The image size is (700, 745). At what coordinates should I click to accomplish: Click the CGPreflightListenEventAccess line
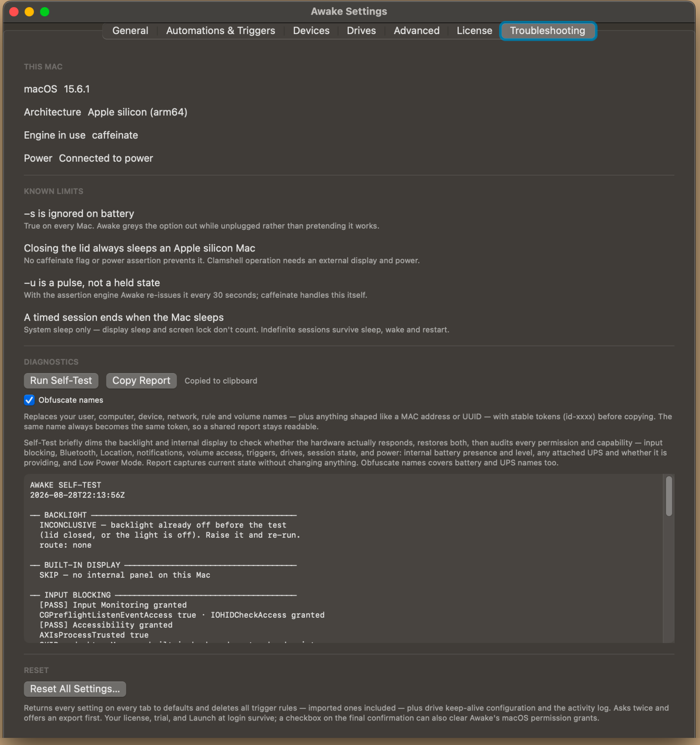tap(182, 615)
